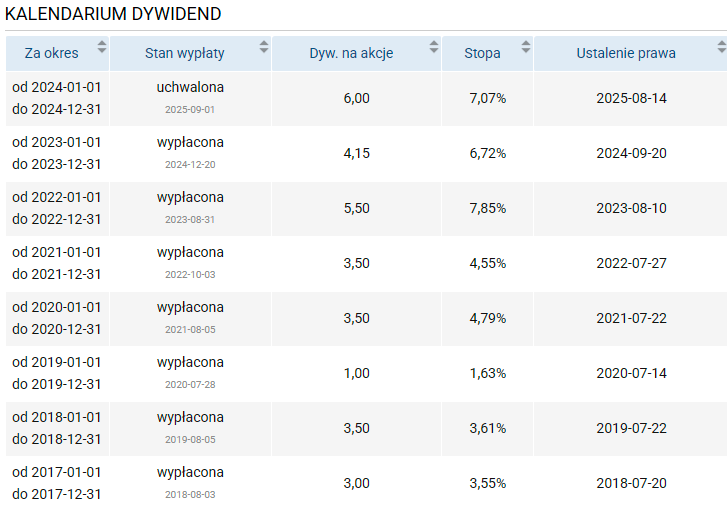
Task: Click the 1,63% yield for 2019
Action: pos(487,373)
